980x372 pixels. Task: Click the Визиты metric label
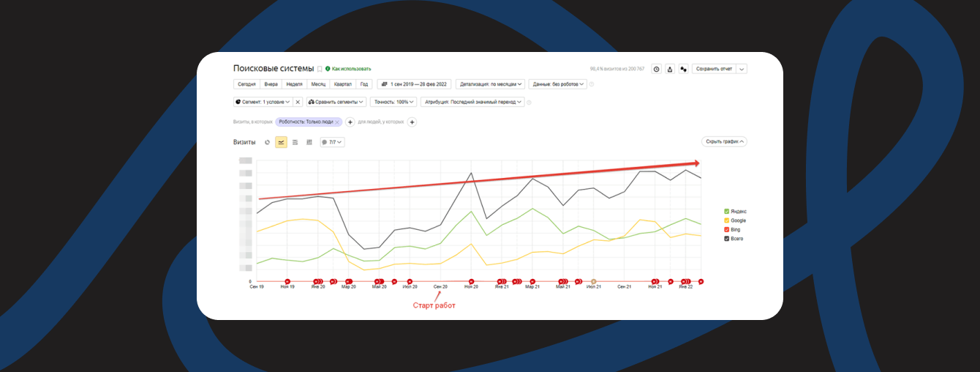pyautogui.click(x=244, y=142)
